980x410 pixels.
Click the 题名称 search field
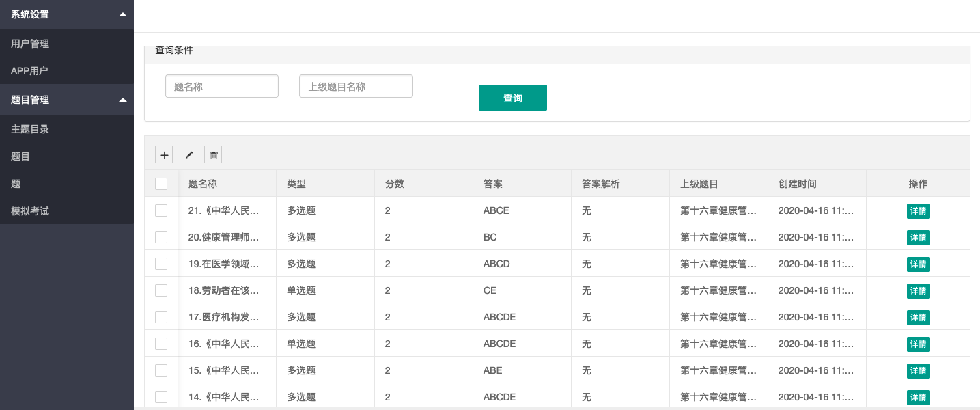click(222, 86)
